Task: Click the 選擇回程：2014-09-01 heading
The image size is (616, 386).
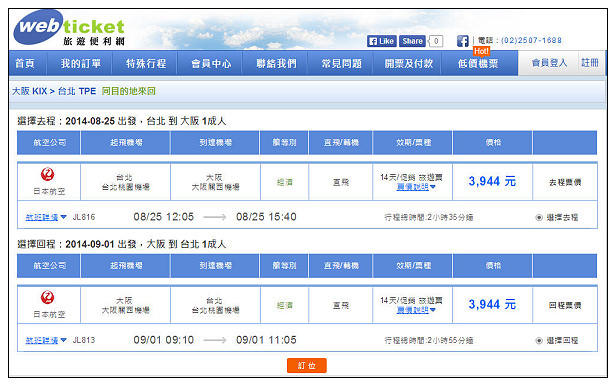Action: pyautogui.click(x=122, y=244)
